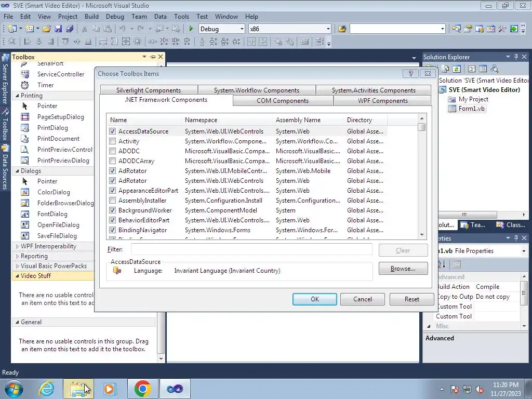The height and width of the screenshot is (399, 532).
Task: Click the Open File folder icon
Action: (x=46, y=29)
